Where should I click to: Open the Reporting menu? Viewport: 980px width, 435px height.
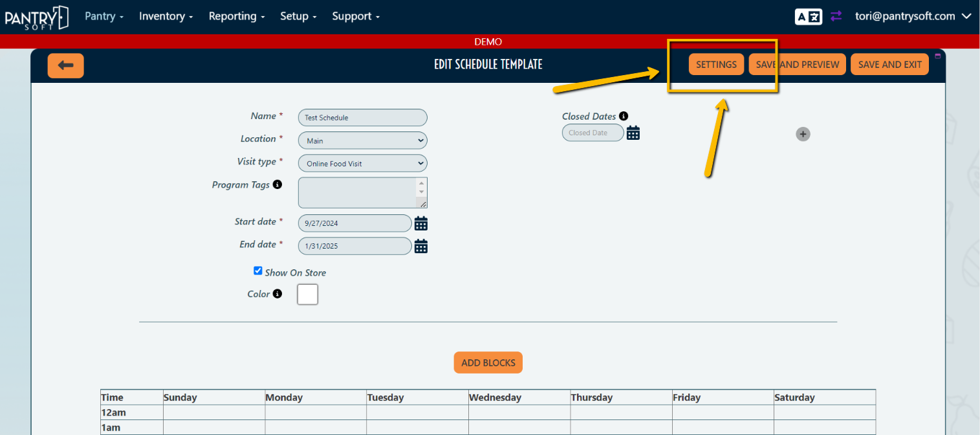pos(234,16)
